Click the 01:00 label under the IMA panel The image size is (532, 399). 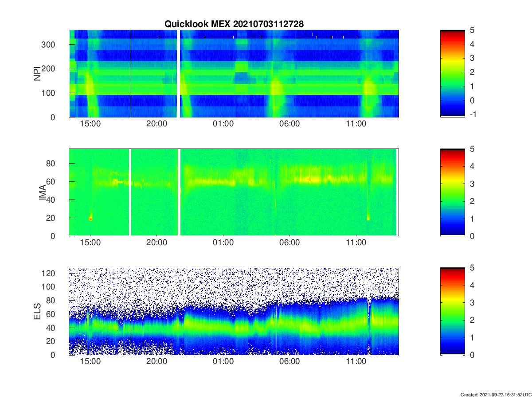223,243
